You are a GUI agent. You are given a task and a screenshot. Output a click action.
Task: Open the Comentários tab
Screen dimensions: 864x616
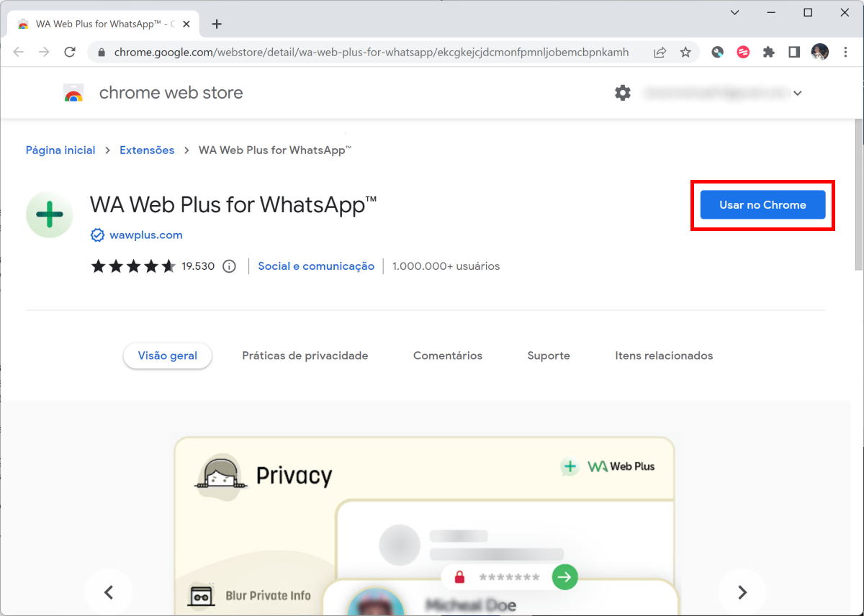tap(448, 355)
